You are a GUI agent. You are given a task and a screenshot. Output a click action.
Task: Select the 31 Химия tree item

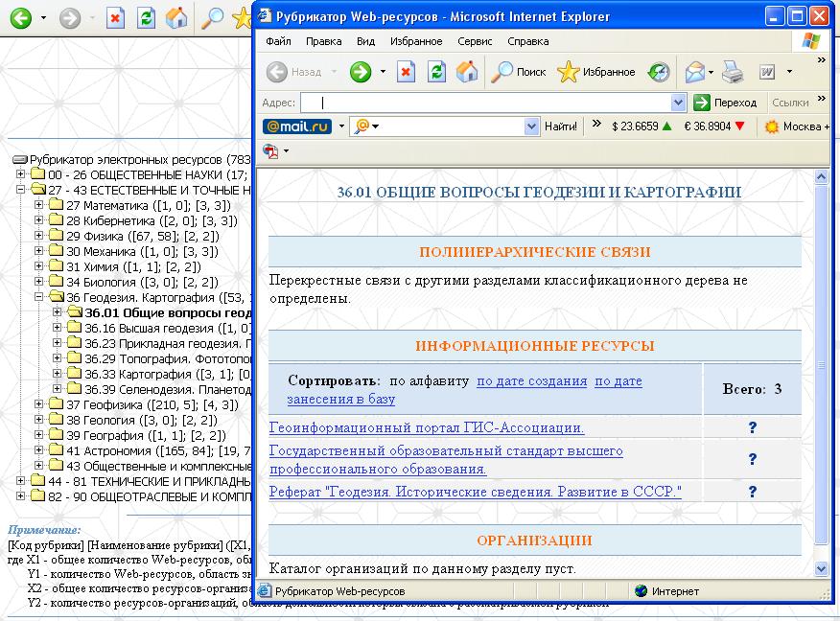[x=133, y=266]
